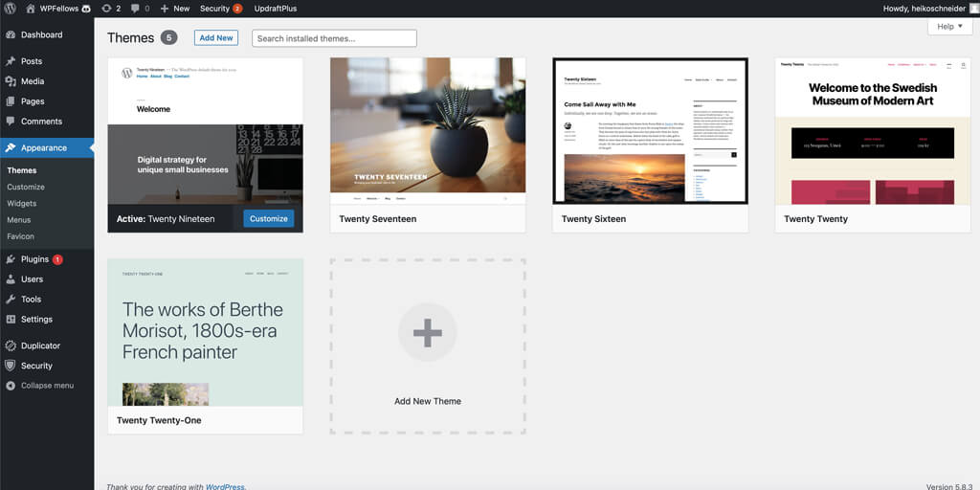Click the Settings sliders icon
Image resolution: width=980 pixels, height=490 pixels.
click(11, 320)
